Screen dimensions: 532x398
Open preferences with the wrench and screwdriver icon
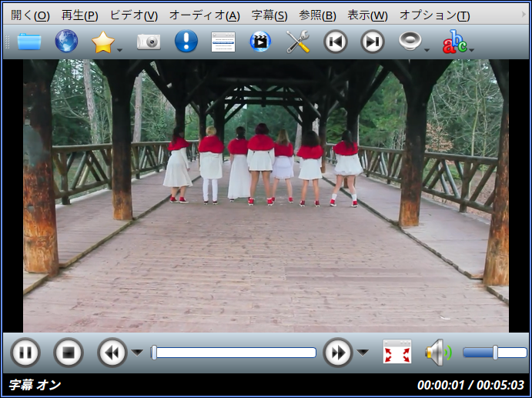coord(297,42)
